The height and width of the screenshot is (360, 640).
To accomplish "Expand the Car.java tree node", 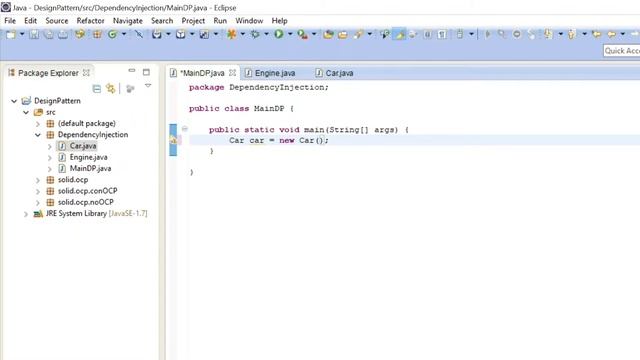I will pos(49,146).
